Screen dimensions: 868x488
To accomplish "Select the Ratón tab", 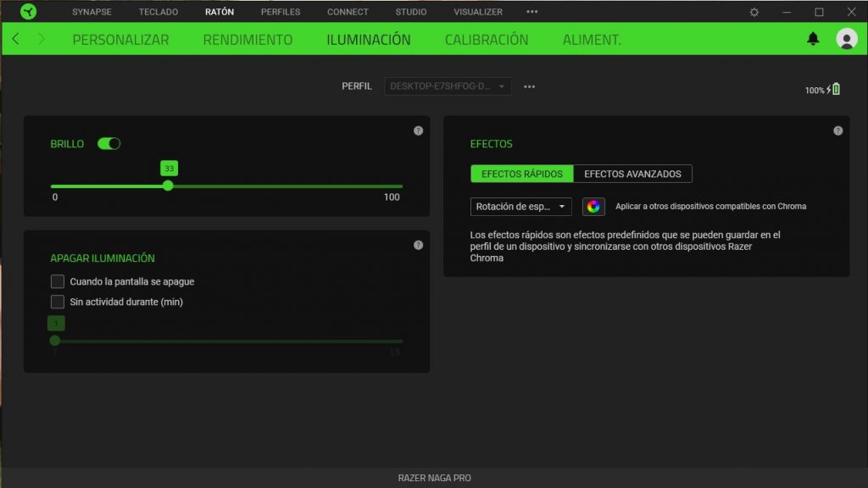I will [x=220, y=12].
